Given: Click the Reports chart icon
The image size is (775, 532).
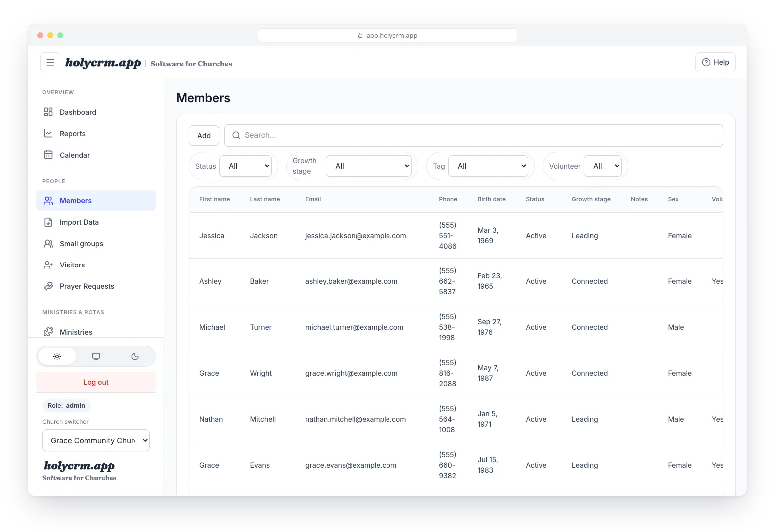Looking at the screenshot, I should [x=48, y=133].
